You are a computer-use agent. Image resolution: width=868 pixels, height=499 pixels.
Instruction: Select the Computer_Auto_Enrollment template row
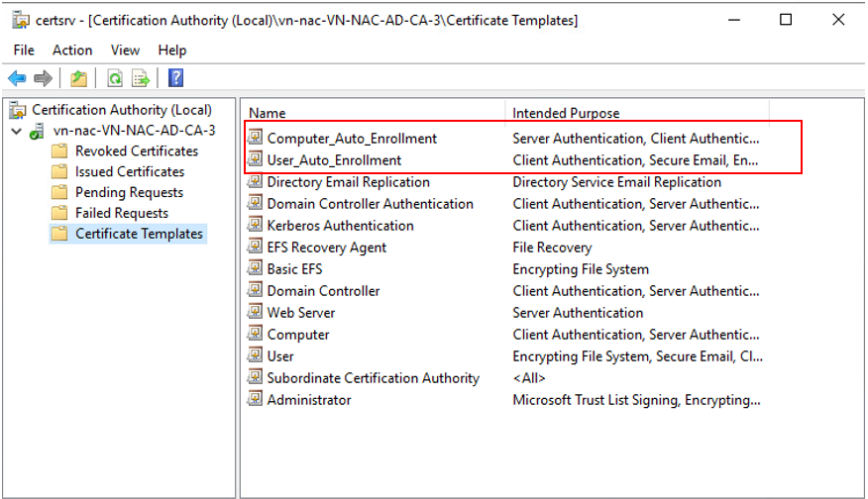351,139
